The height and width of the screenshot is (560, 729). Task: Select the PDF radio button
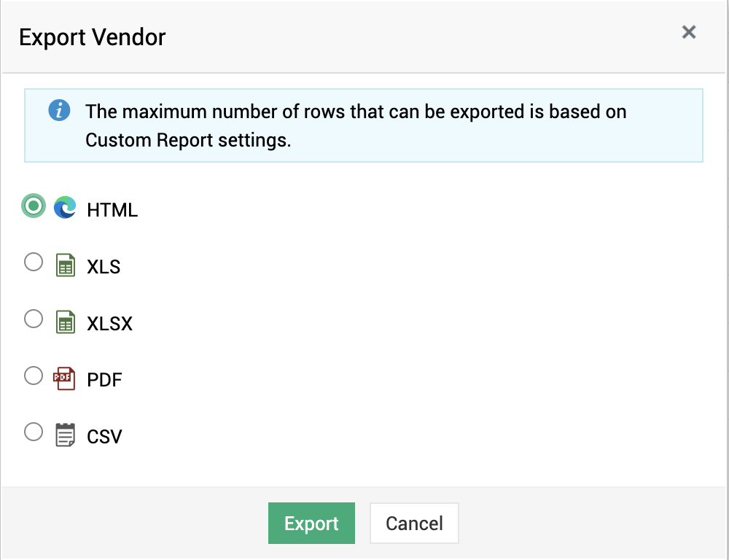pyautogui.click(x=34, y=376)
